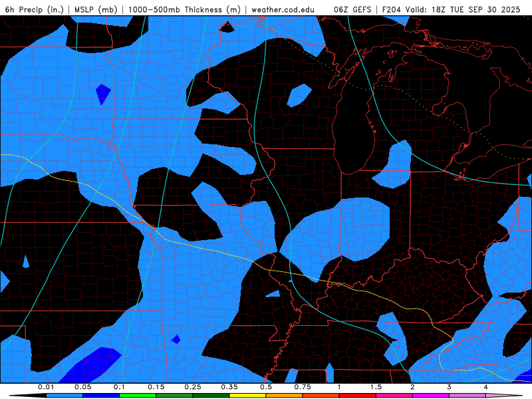
Task: Select the 0.5 value on the precipitation scale
Action: 266,387
